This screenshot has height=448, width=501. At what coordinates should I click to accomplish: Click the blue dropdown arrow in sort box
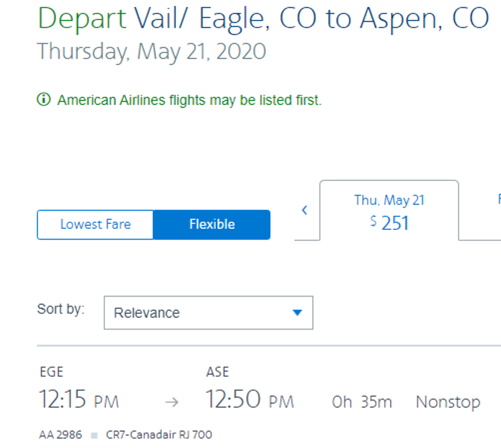point(297,313)
